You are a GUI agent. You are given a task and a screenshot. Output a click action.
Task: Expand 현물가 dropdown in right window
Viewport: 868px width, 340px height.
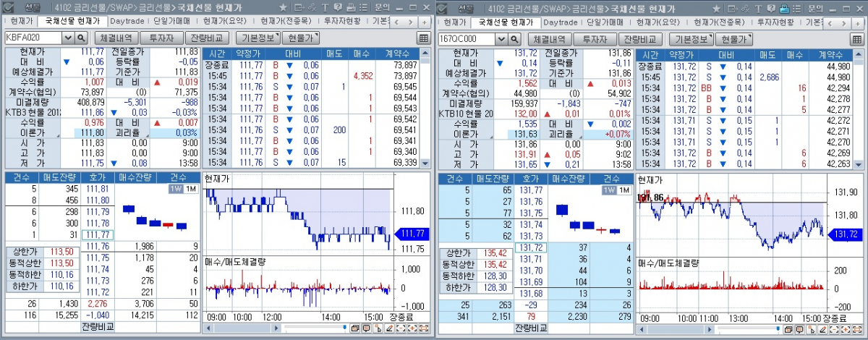pyautogui.click(x=734, y=38)
